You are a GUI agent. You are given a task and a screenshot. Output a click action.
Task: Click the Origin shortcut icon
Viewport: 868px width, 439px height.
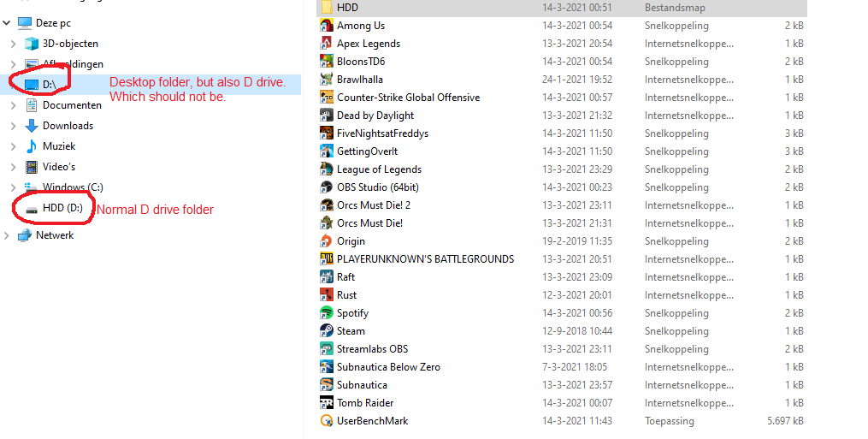[x=327, y=241]
